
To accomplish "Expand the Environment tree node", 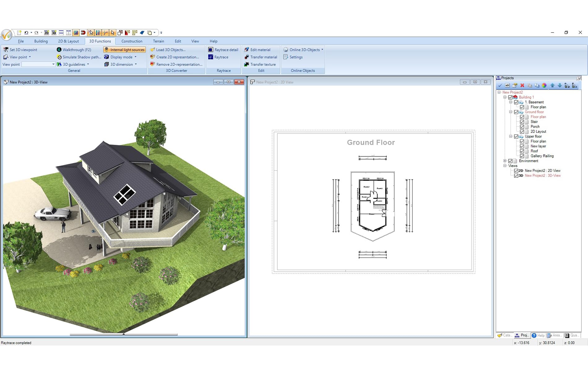I will point(505,161).
